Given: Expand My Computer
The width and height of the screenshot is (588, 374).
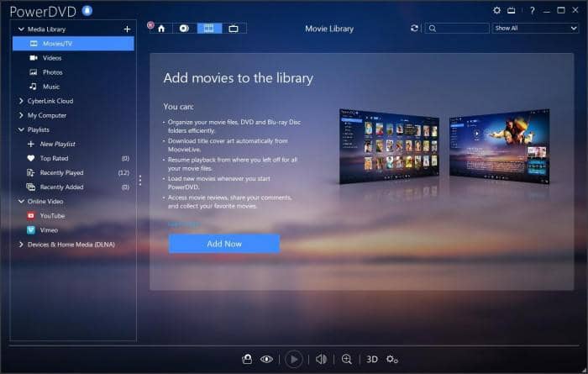Looking at the screenshot, I should 21,115.
